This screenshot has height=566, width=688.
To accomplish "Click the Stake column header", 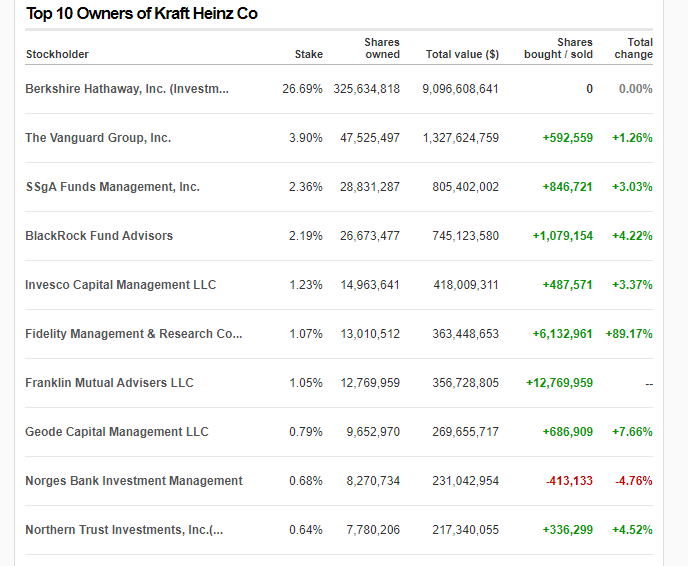I will [309, 54].
